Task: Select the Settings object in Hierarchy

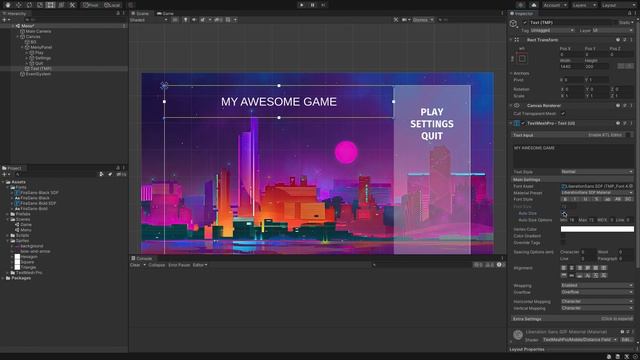Action: pyautogui.click(x=42, y=58)
